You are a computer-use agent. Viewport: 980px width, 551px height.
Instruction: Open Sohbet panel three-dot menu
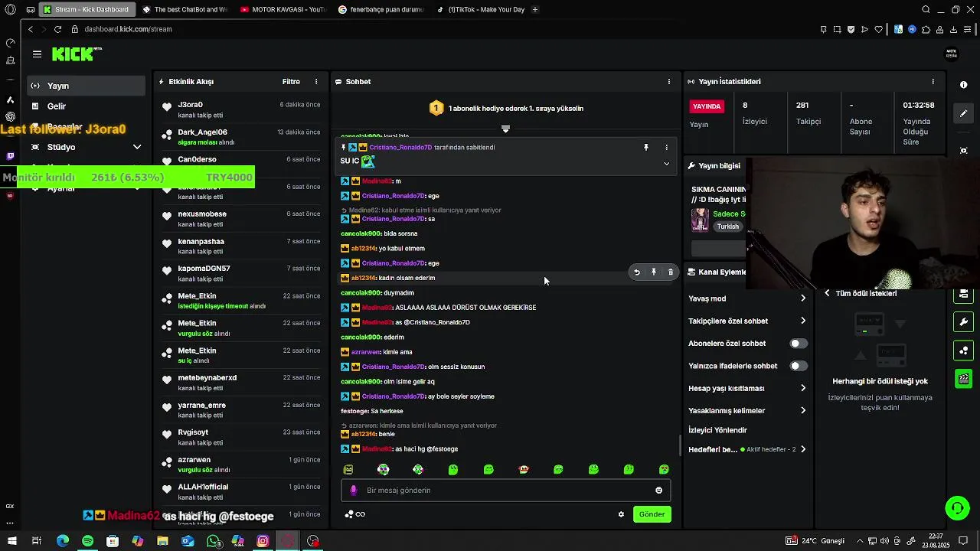[669, 82]
